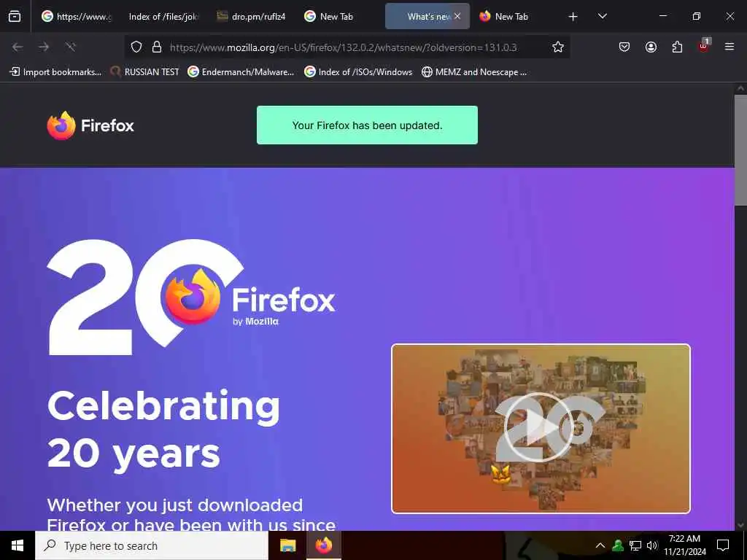The image size is (747, 560).
Task: Restore down the Firefox window
Action: click(697, 16)
